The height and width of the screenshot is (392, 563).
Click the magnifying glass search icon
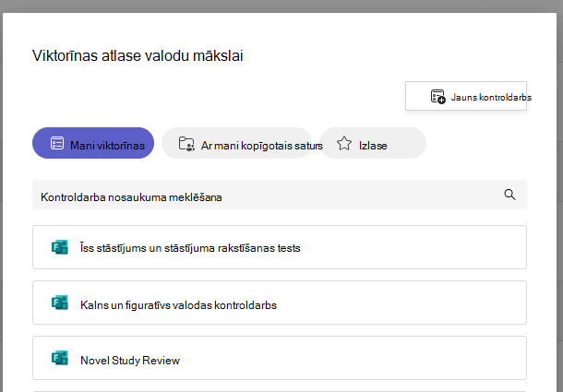509,195
